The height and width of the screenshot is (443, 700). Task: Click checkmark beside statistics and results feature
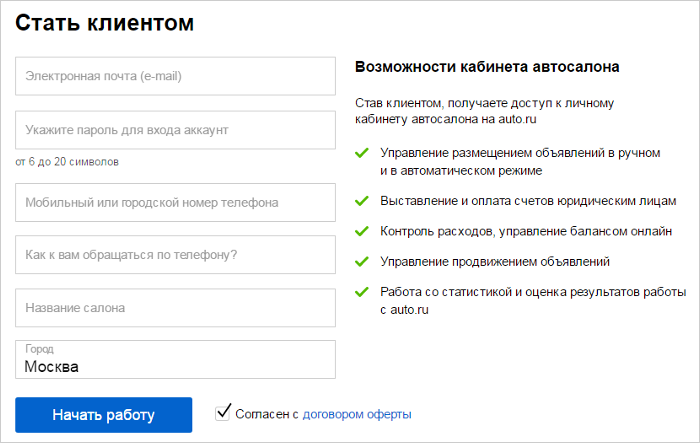click(361, 293)
